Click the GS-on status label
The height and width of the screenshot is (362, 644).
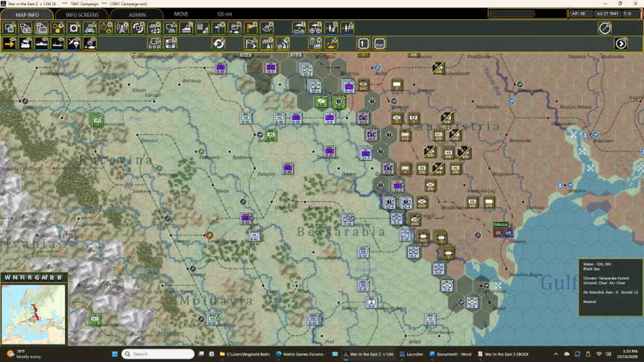click(224, 14)
